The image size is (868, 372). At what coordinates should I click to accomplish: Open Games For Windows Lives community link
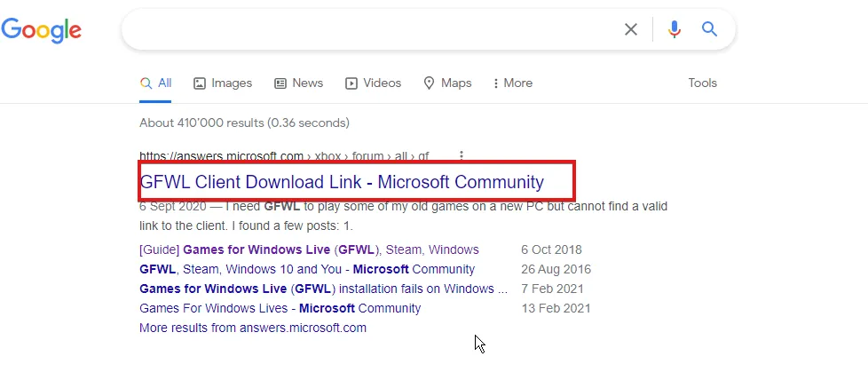[x=280, y=308]
